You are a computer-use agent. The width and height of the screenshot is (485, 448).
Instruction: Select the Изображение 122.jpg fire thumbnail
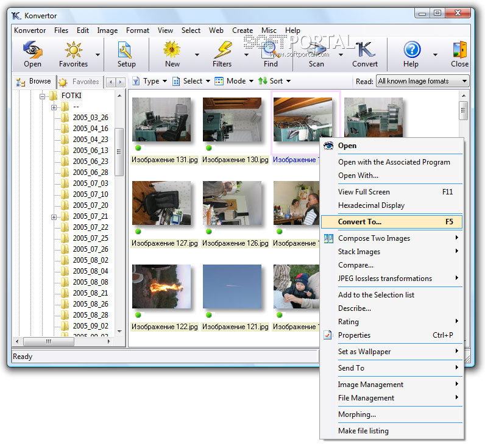coord(161,286)
